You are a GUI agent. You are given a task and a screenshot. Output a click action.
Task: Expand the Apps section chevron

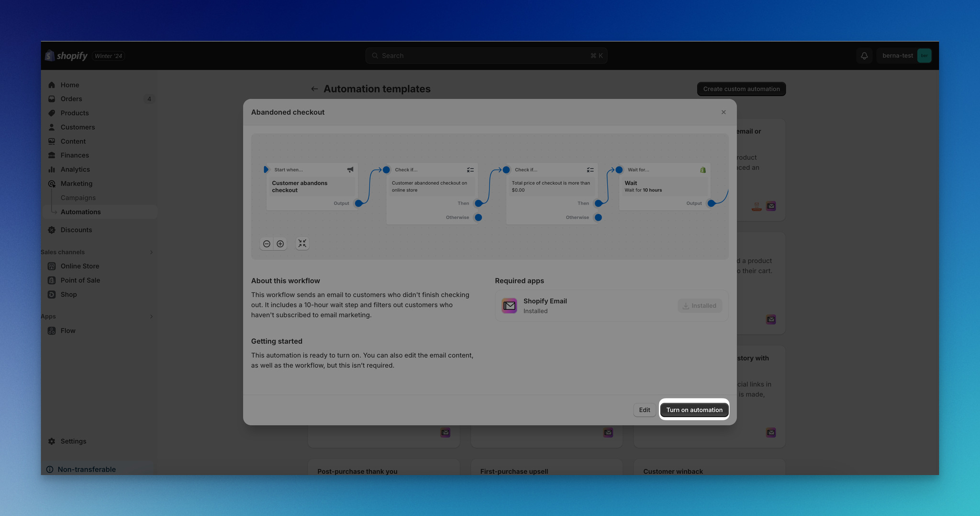pos(151,316)
